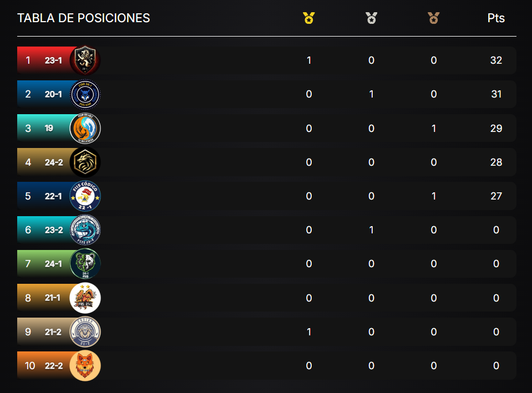Click the 20-1 blue wolf emblem
The height and width of the screenshot is (393, 532).
point(85,94)
